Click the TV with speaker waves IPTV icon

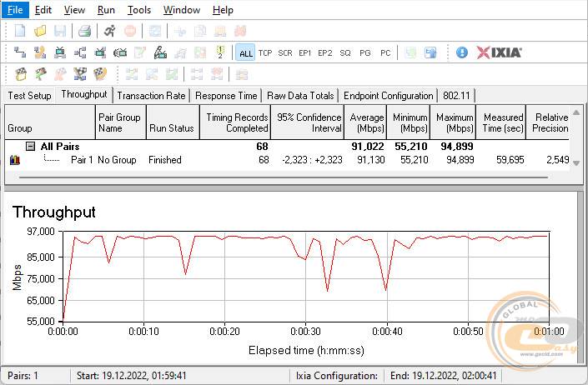pyautogui.click(x=120, y=52)
